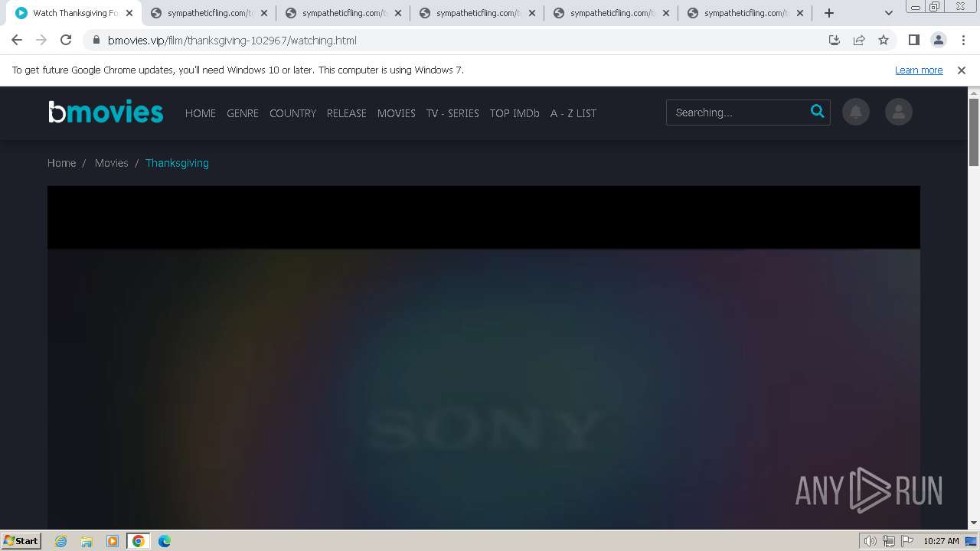Open Chrome three-dot menu

(x=962, y=40)
